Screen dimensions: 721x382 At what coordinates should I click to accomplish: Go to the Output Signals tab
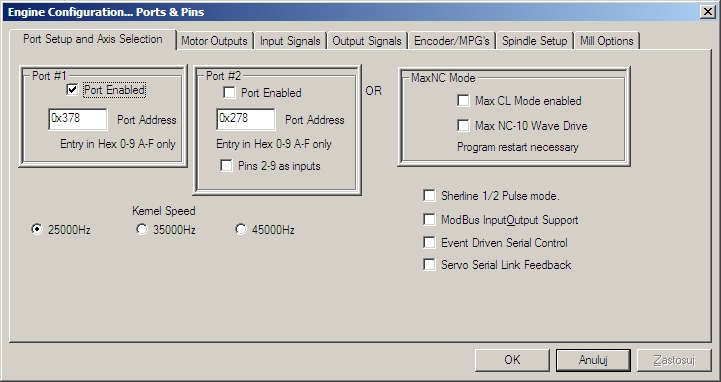366,41
